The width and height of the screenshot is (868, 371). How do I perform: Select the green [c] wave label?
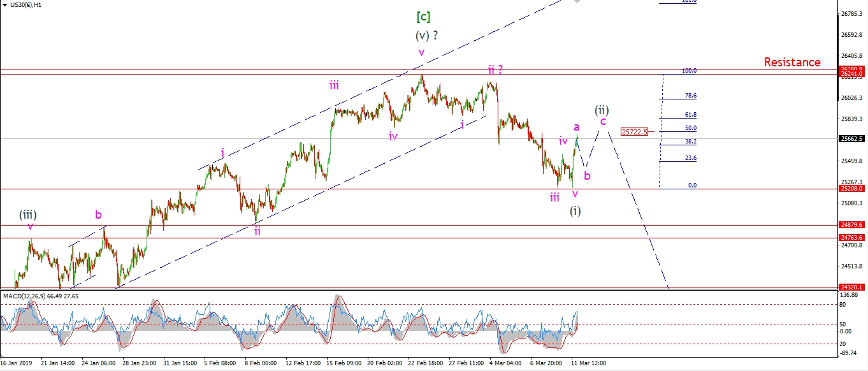click(x=422, y=15)
